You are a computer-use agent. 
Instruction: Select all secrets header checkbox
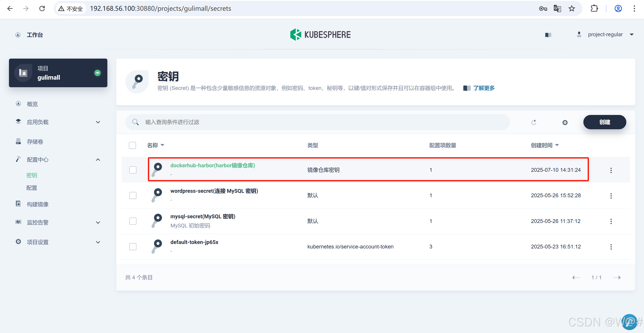(x=132, y=145)
